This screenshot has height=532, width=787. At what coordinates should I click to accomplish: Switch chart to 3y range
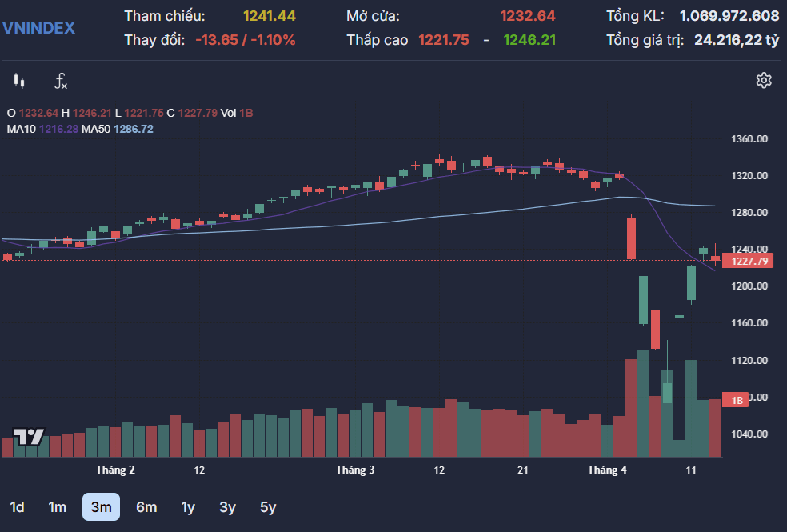(x=227, y=507)
